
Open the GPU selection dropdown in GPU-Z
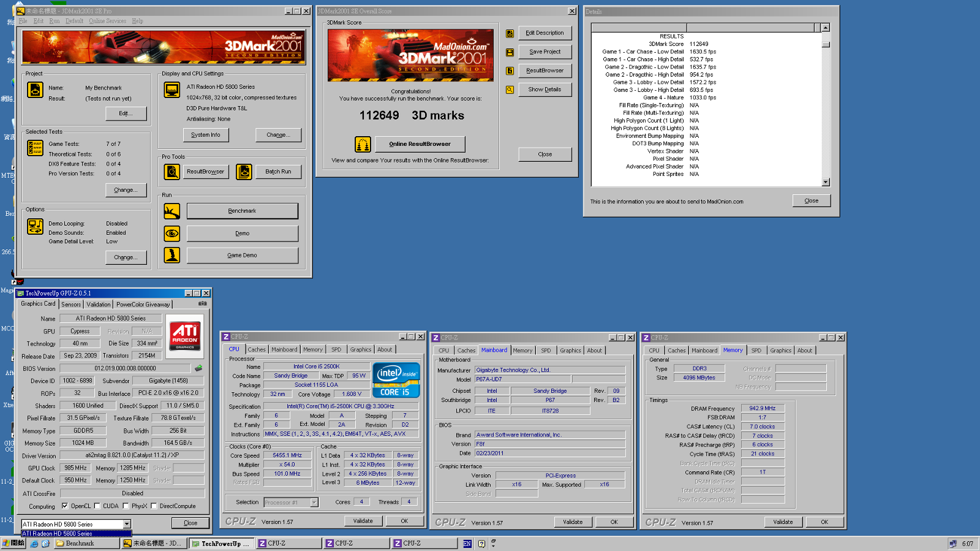(x=127, y=524)
